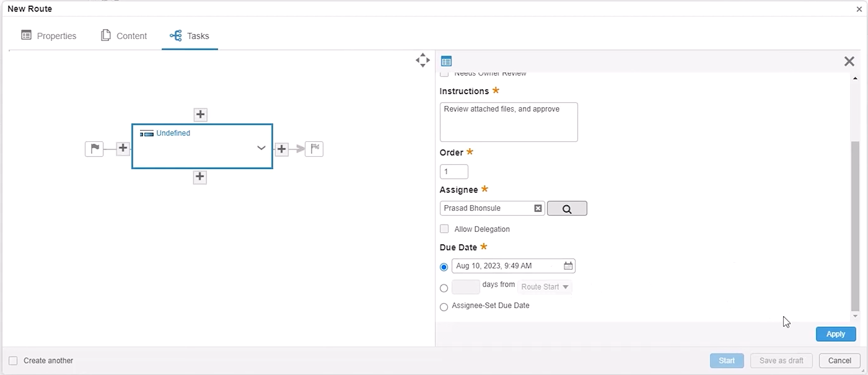Open the Route Start dropdown

point(544,286)
